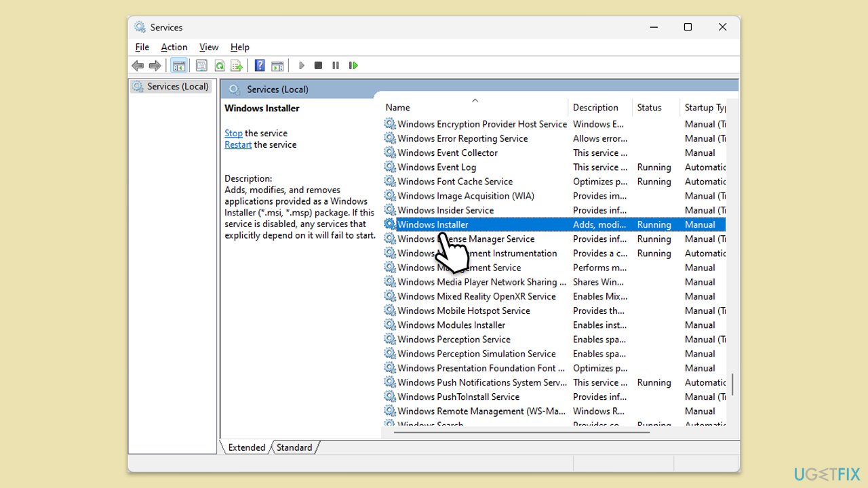Click Stop the service link
This screenshot has height=488, width=868.
(x=233, y=134)
